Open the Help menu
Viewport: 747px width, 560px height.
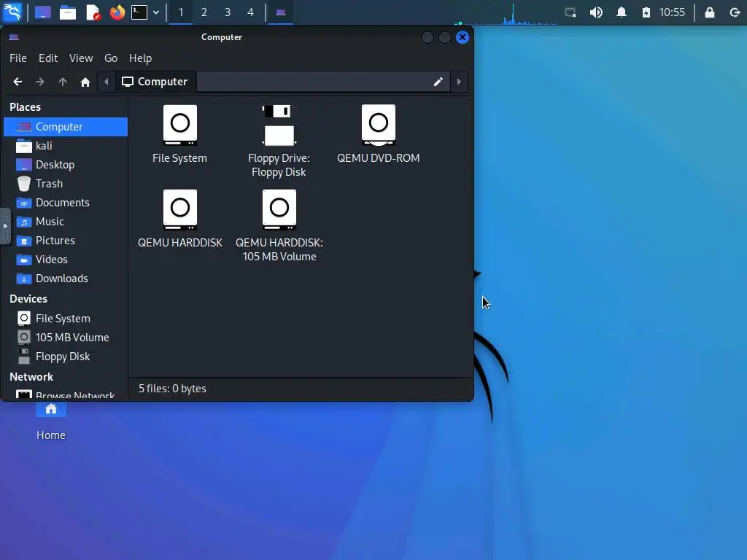[141, 58]
